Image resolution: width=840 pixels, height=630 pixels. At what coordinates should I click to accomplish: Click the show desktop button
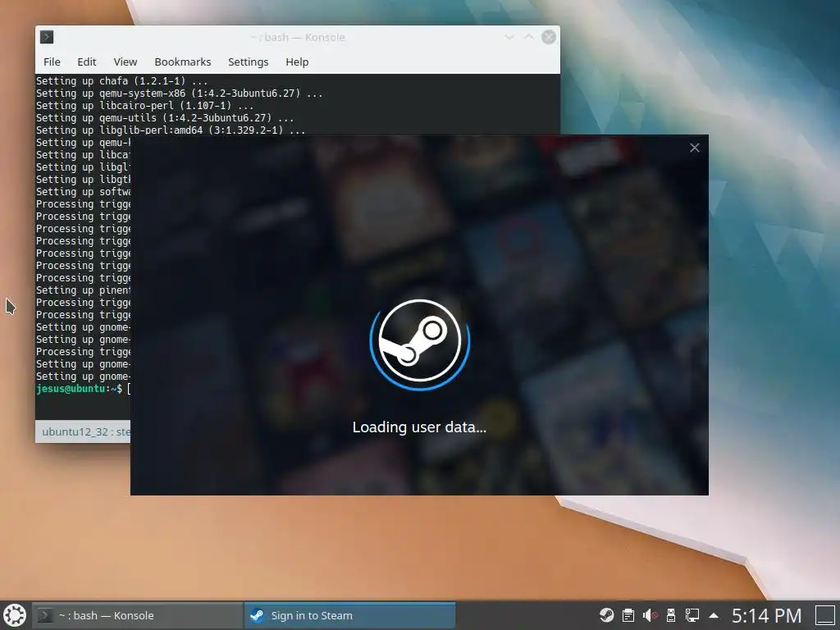(x=825, y=615)
